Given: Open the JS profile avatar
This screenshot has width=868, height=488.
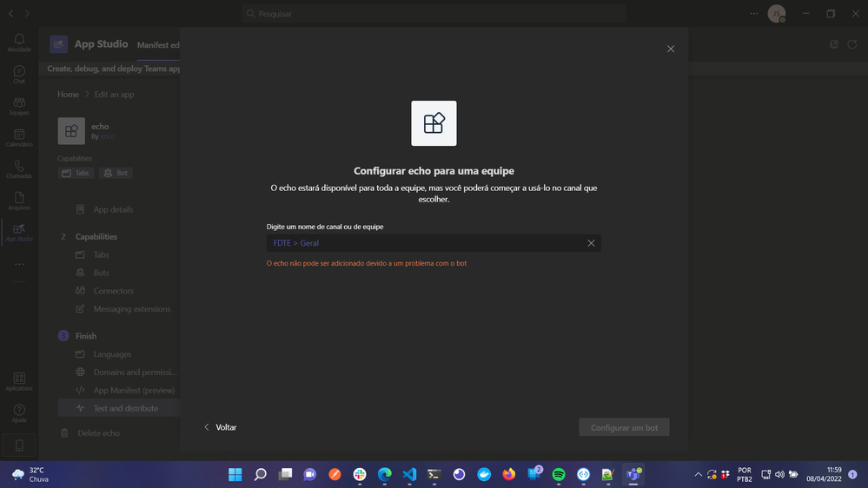Looking at the screenshot, I should pyautogui.click(x=777, y=13).
